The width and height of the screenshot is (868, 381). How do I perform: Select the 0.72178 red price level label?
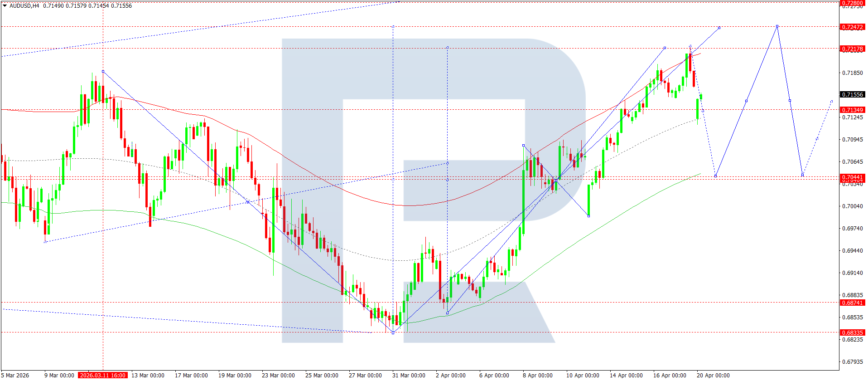click(x=852, y=49)
